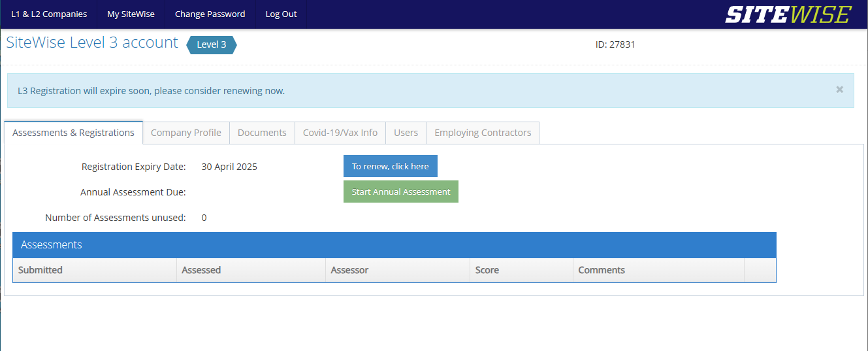Click Log Out in the navigation bar
Viewport: 868px width, 351px height.
click(x=281, y=14)
